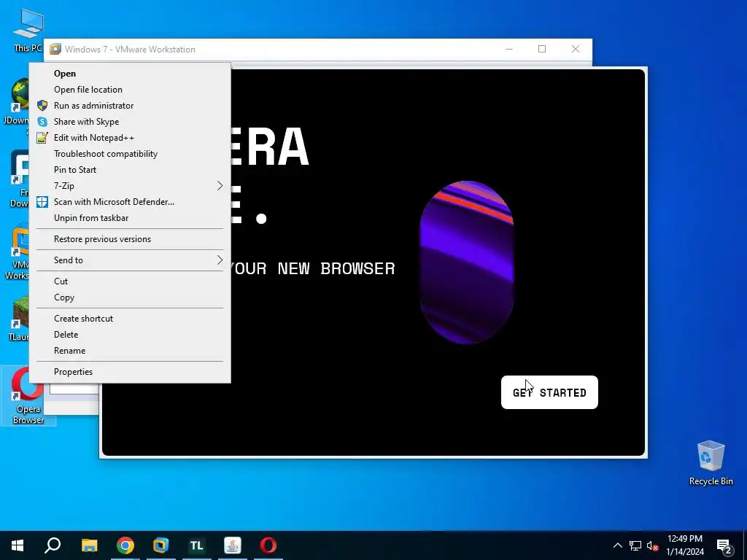Screen dimensions: 747x560
Task: Choose Run as administrator
Action: 130,106
